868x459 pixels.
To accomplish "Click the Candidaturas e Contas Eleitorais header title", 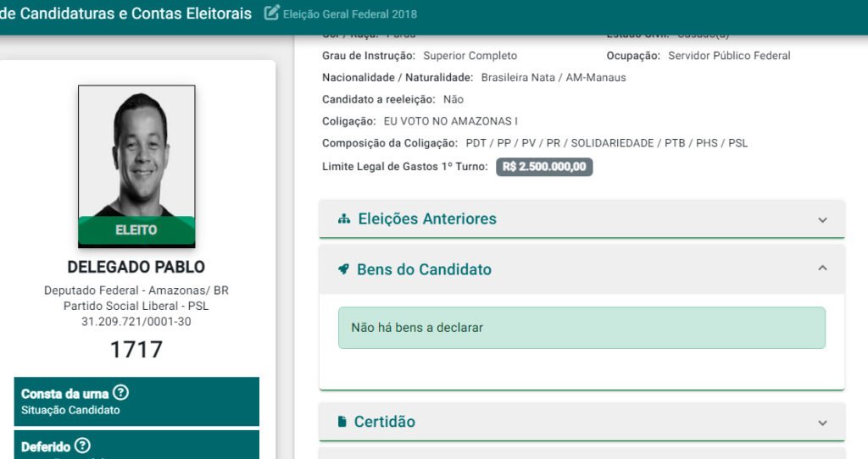I will coord(125,14).
